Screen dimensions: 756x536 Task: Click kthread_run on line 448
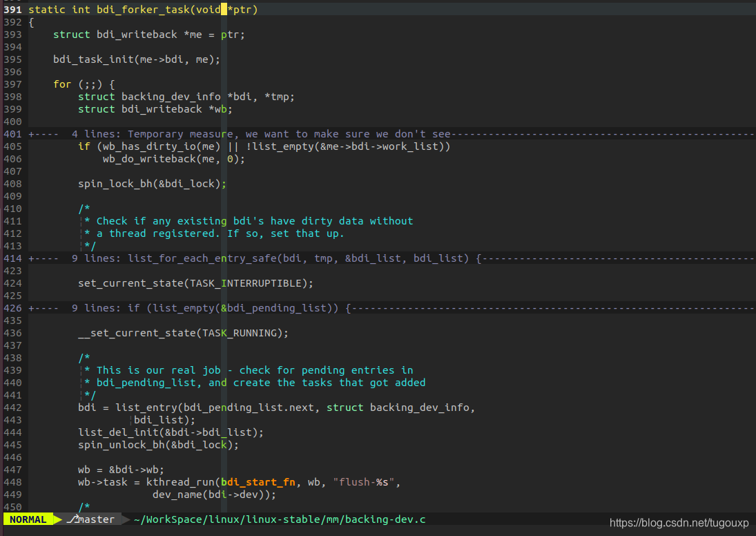point(180,482)
